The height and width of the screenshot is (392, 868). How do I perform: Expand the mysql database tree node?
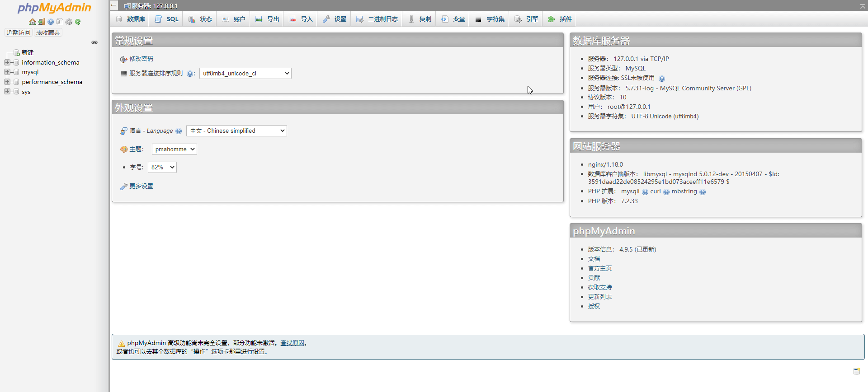tap(7, 72)
